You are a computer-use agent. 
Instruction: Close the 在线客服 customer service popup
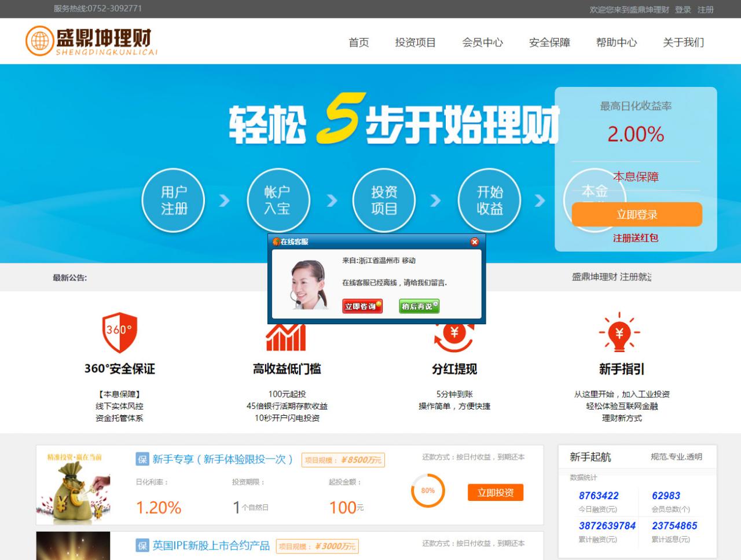[474, 241]
